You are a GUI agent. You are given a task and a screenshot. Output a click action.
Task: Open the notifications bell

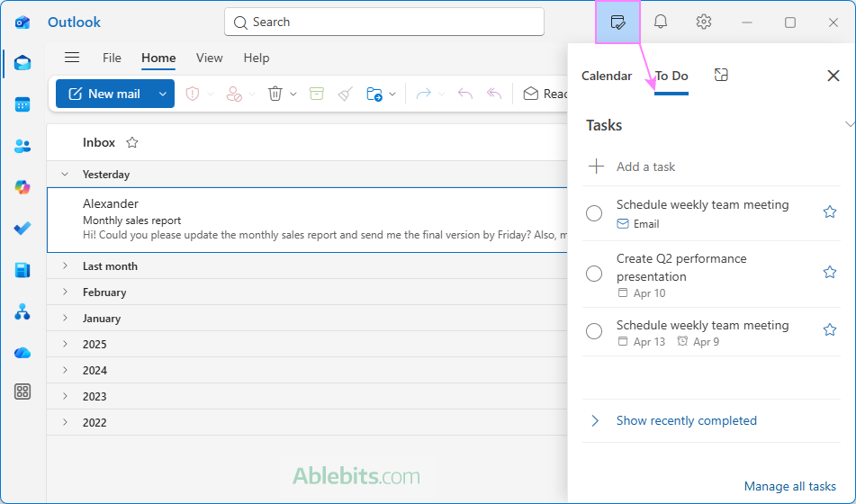click(661, 22)
